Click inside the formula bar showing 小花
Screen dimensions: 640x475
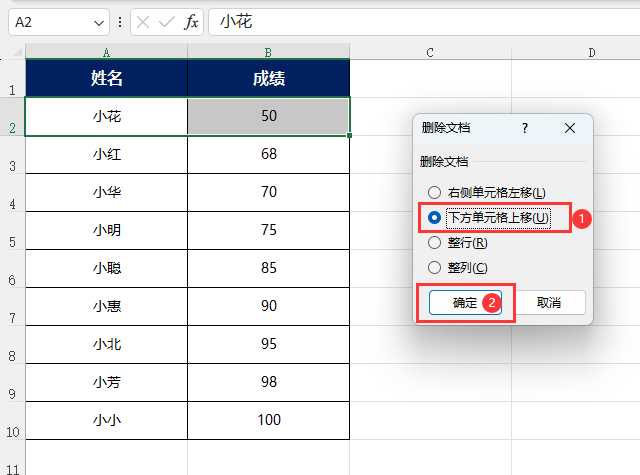424,22
